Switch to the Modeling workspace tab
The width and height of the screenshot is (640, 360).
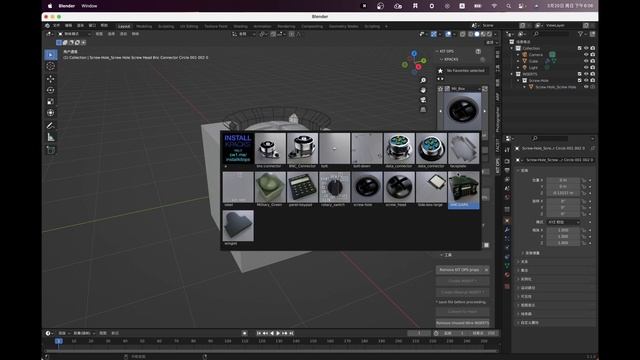coord(144,26)
